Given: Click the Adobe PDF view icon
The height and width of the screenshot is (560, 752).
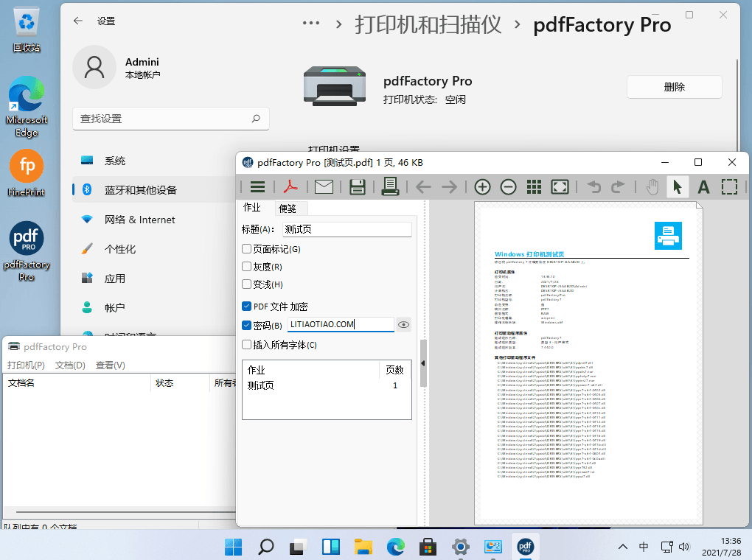Looking at the screenshot, I should coord(290,187).
